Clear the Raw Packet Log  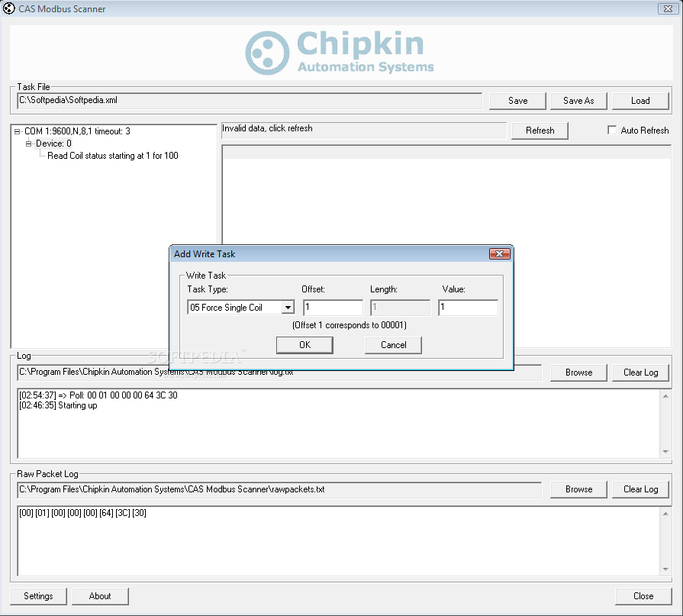(x=640, y=489)
